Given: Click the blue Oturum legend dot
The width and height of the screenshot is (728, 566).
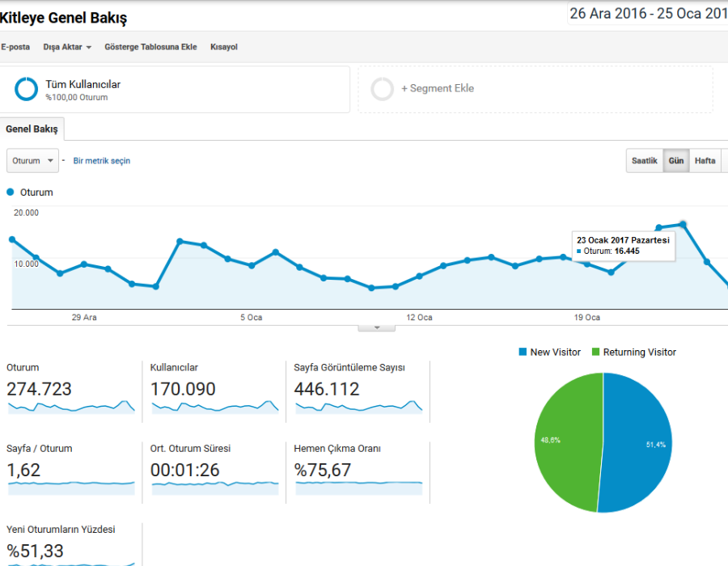Looking at the screenshot, I should coord(11,192).
